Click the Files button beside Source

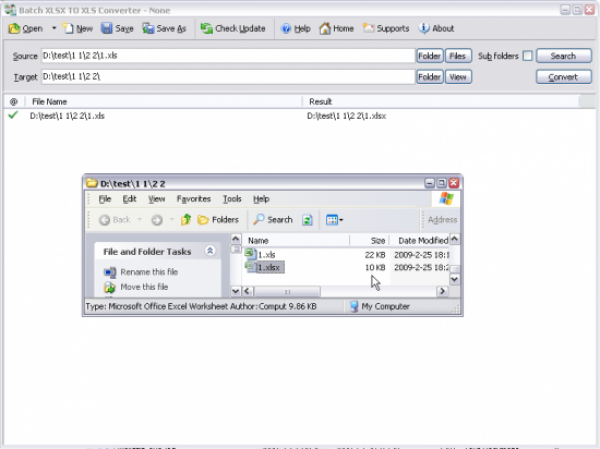pyautogui.click(x=458, y=56)
